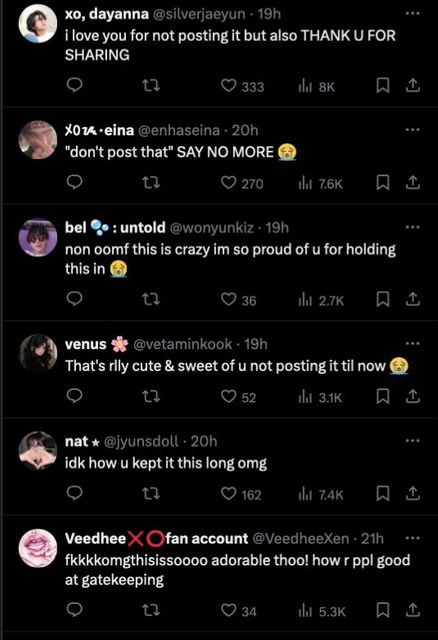Share the eina "don't post that" tweet

click(413, 182)
